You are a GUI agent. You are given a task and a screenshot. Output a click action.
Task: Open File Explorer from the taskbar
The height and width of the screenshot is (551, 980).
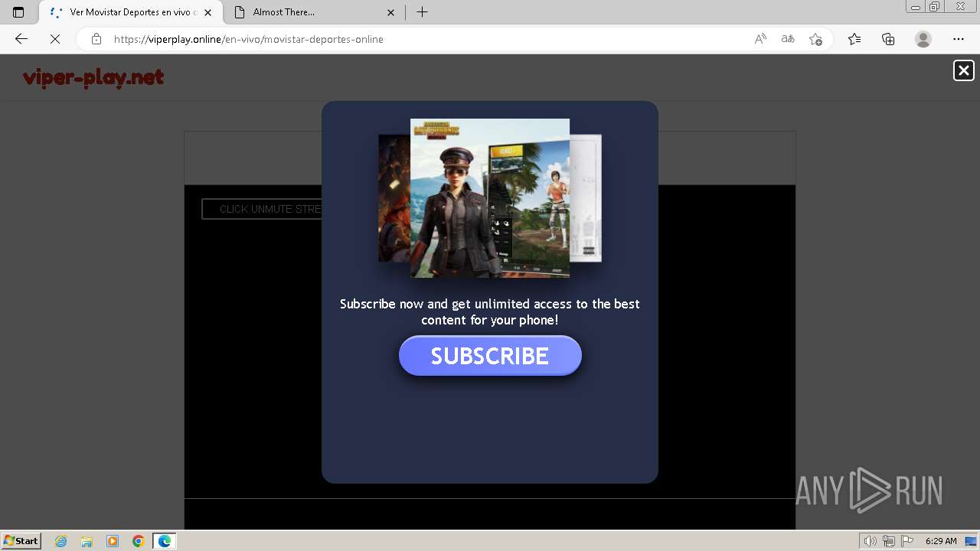pos(87,541)
